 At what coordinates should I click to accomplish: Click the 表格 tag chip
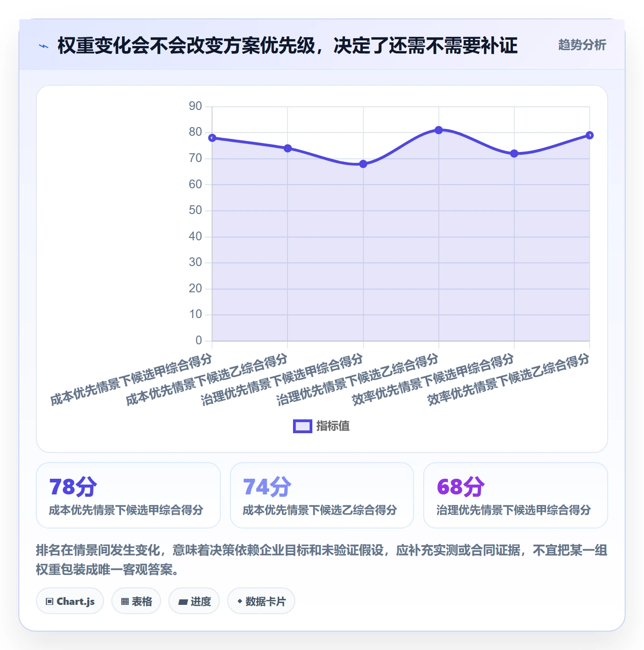(x=136, y=601)
